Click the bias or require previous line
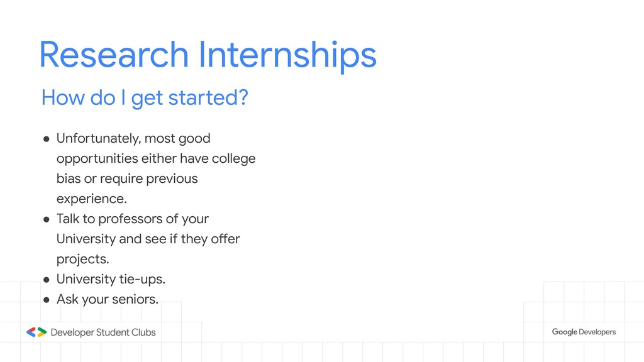Screen dimensions: 644x362 point(127,179)
